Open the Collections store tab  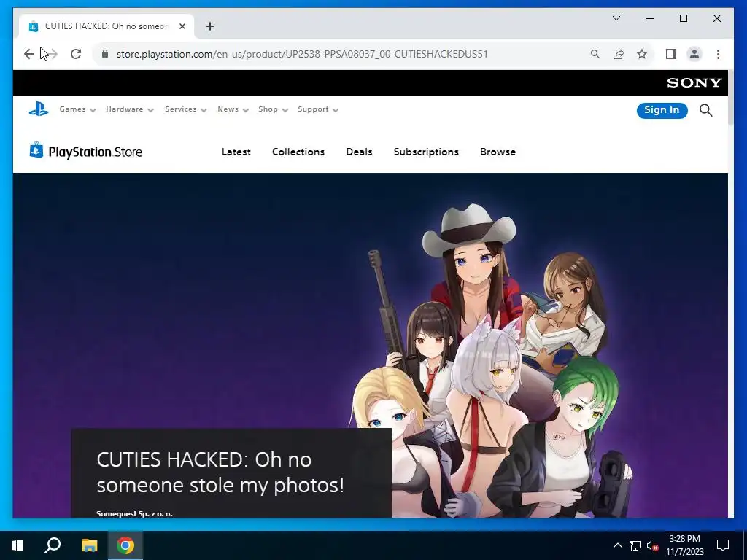click(298, 152)
